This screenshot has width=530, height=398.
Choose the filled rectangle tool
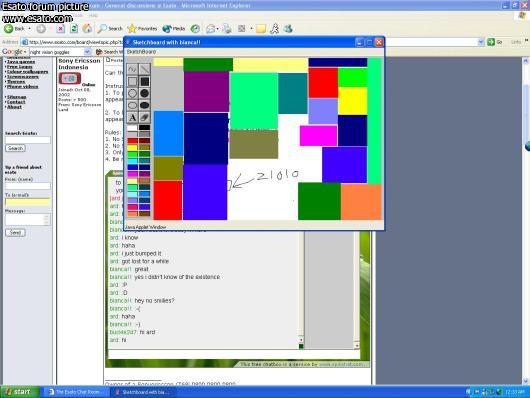145,81
